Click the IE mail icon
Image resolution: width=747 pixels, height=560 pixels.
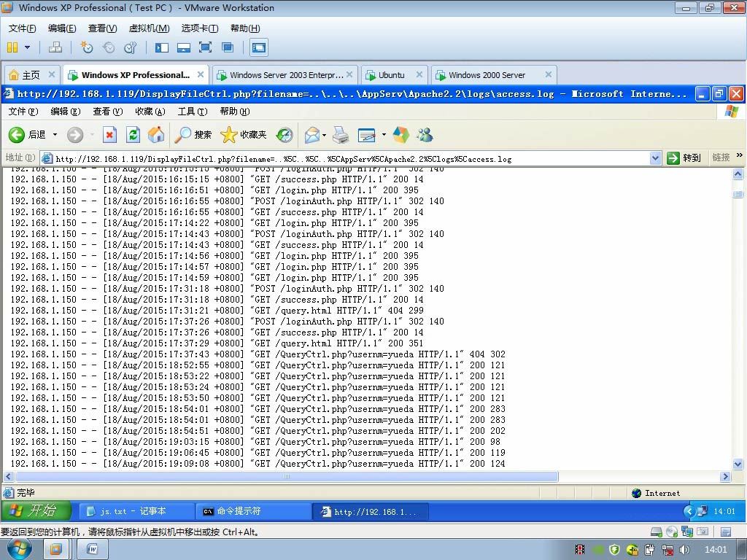tap(312, 135)
